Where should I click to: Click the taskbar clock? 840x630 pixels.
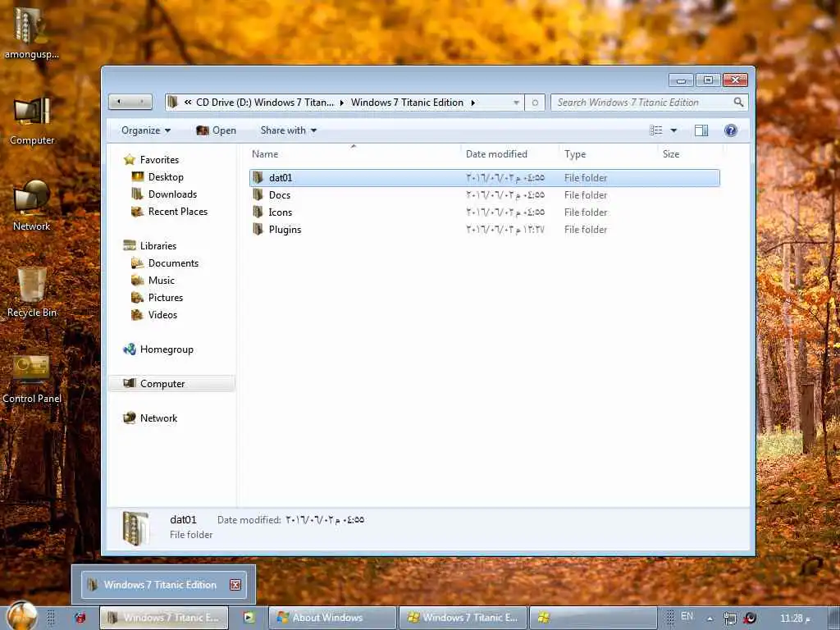(x=795, y=619)
